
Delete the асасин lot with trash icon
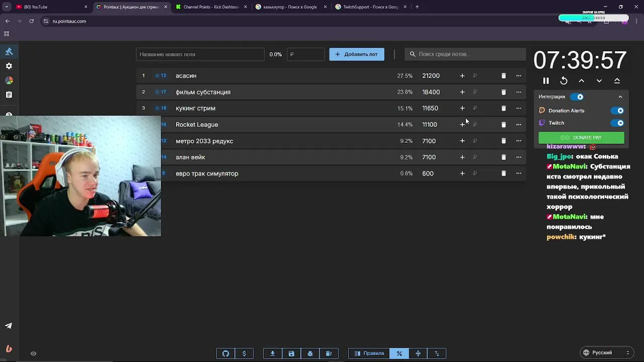[504, 76]
